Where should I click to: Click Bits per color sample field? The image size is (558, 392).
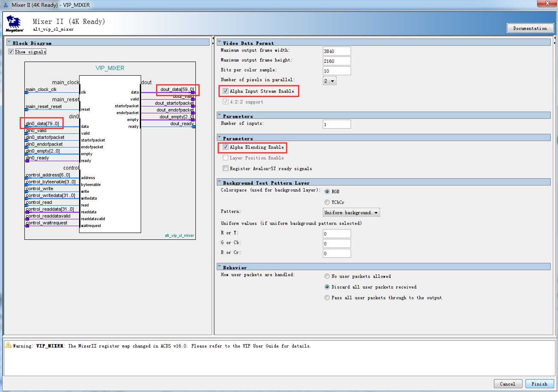[337, 71]
